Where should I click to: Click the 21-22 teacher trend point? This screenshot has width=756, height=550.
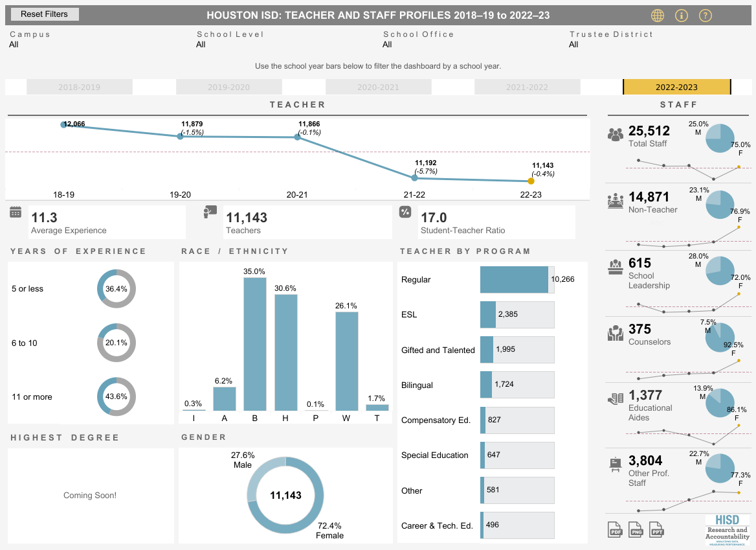pos(415,178)
